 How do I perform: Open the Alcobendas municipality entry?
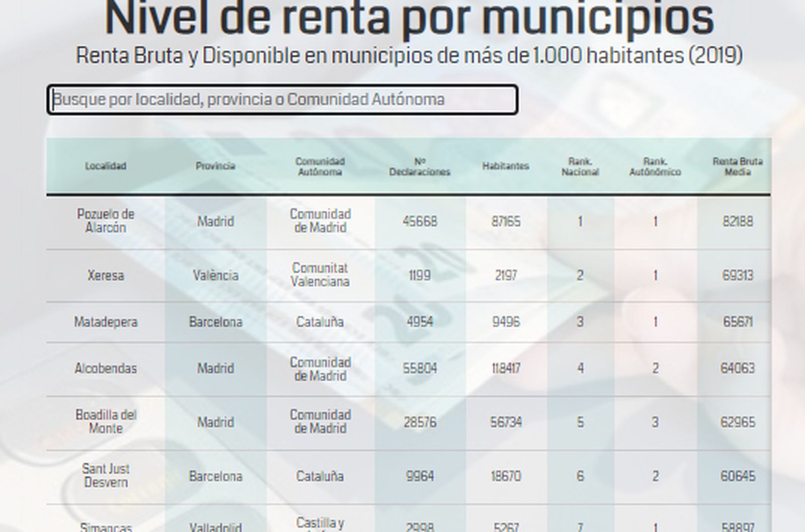coord(106,369)
